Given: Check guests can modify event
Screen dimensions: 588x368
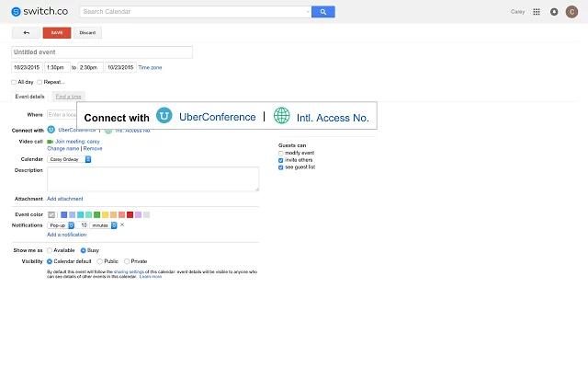Looking at the screenshot, I should pos(281,154).
